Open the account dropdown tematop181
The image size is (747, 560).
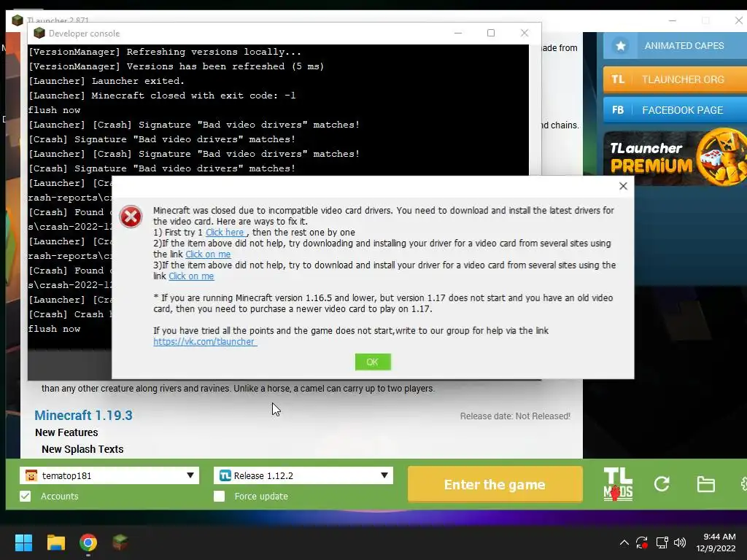pyautogui.click(x=109, y=475)
